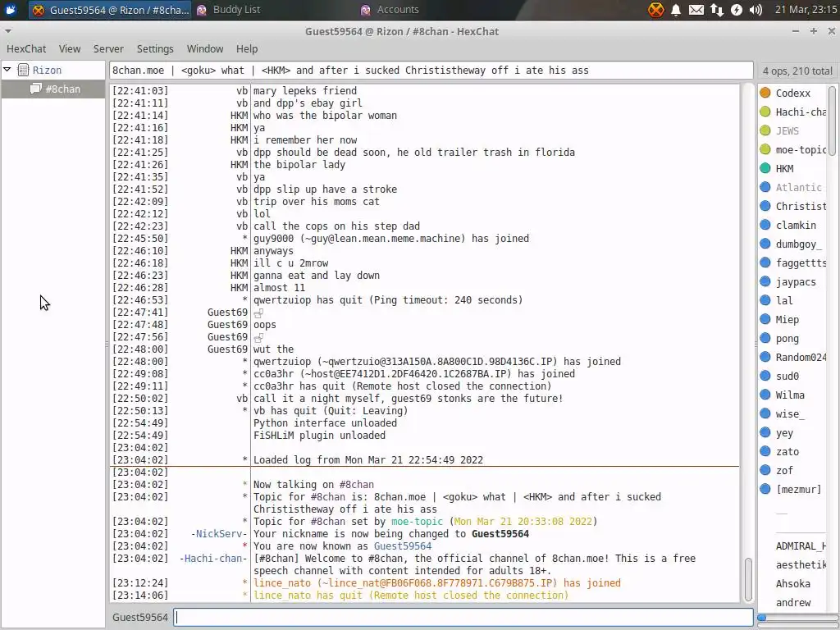The height and width of the screenshot is (630, 840).
Task: Open the Settings menu
Action: (155, 48)
